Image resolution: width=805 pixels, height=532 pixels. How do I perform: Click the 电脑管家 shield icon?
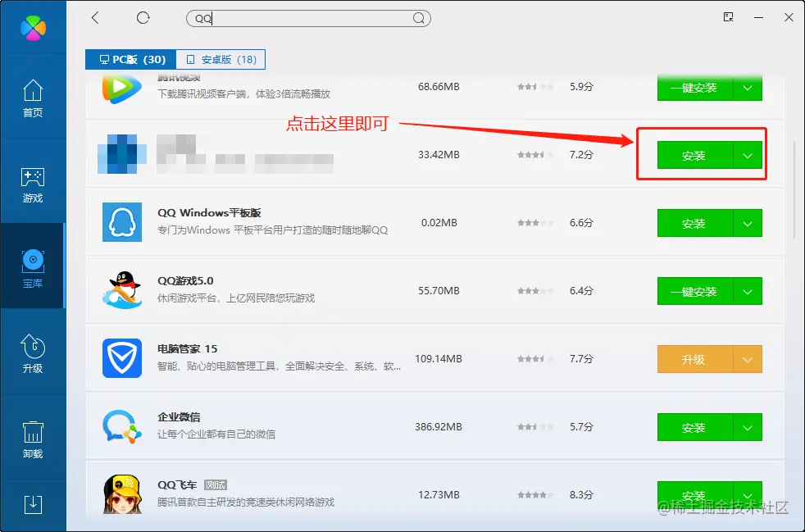(121, 358)
